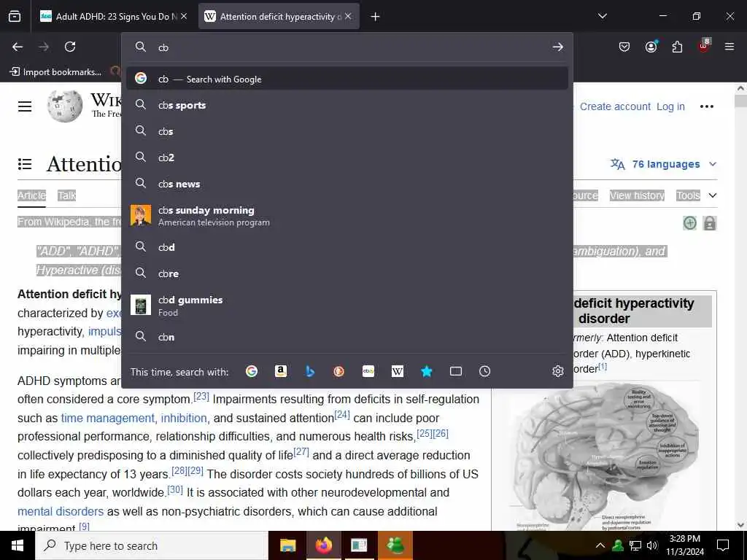This screenshot has width=747, height=560.
Task: Search this time with Amazon
Action: [281, 371]
